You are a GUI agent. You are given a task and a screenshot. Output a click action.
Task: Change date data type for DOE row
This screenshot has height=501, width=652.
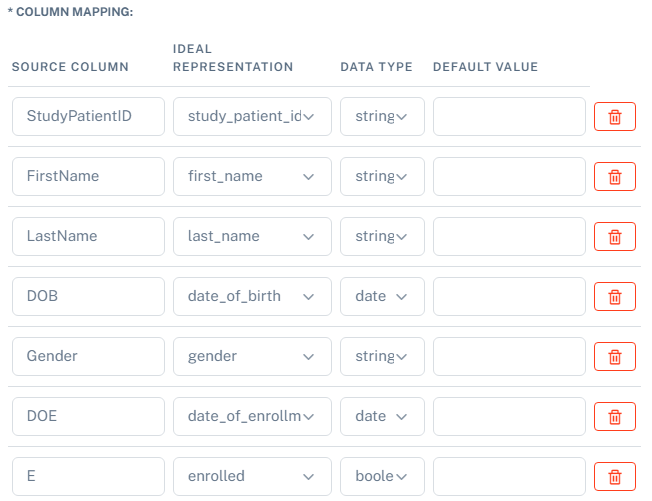[382, 416]
